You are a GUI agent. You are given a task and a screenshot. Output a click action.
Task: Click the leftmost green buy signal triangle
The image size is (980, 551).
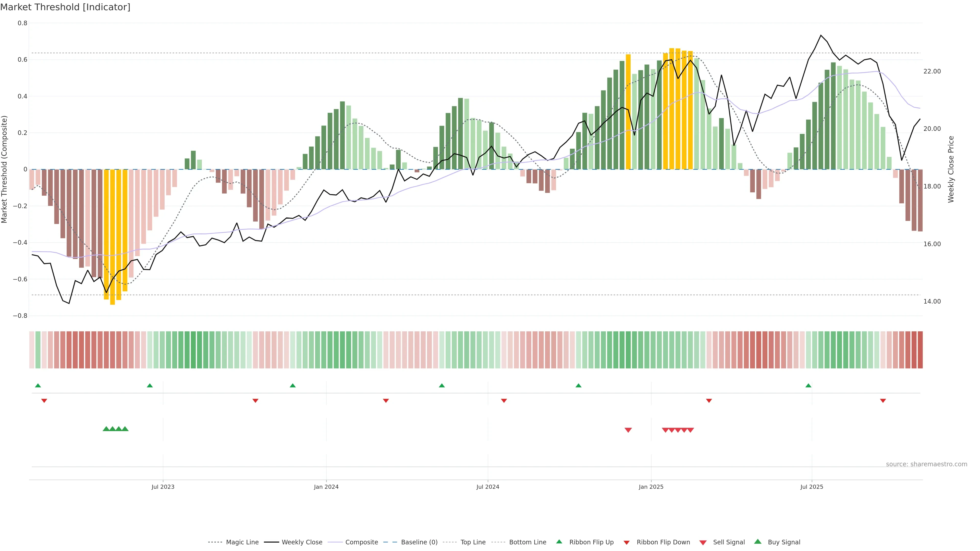click(x=106, y=429)
